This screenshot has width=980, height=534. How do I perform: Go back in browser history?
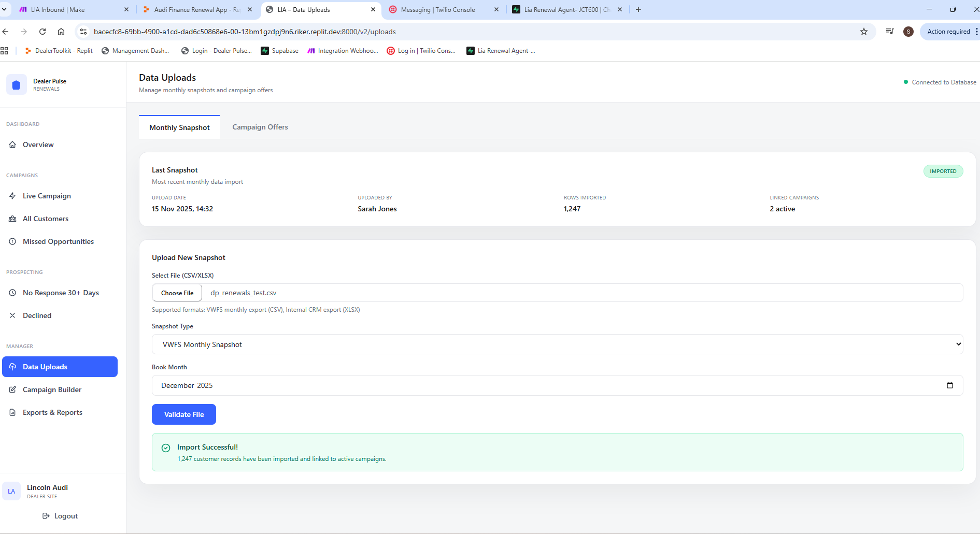tap(6, 32)
